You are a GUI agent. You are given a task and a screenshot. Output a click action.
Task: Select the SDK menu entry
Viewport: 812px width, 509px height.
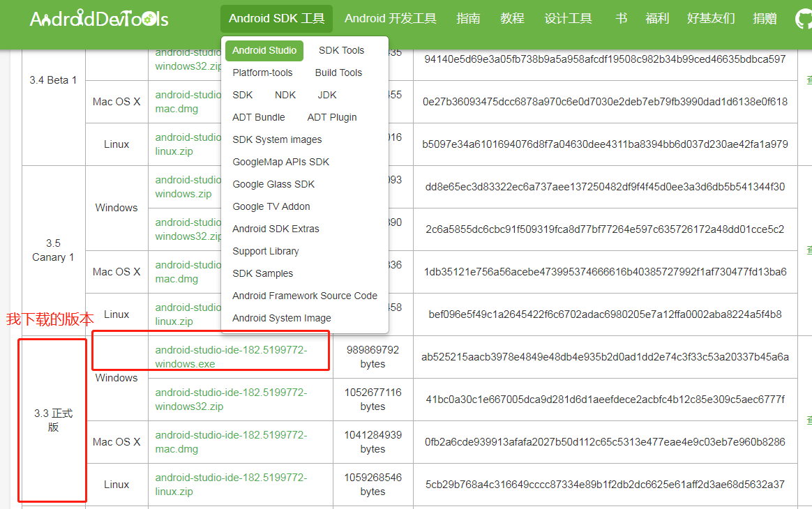[242, 95]
